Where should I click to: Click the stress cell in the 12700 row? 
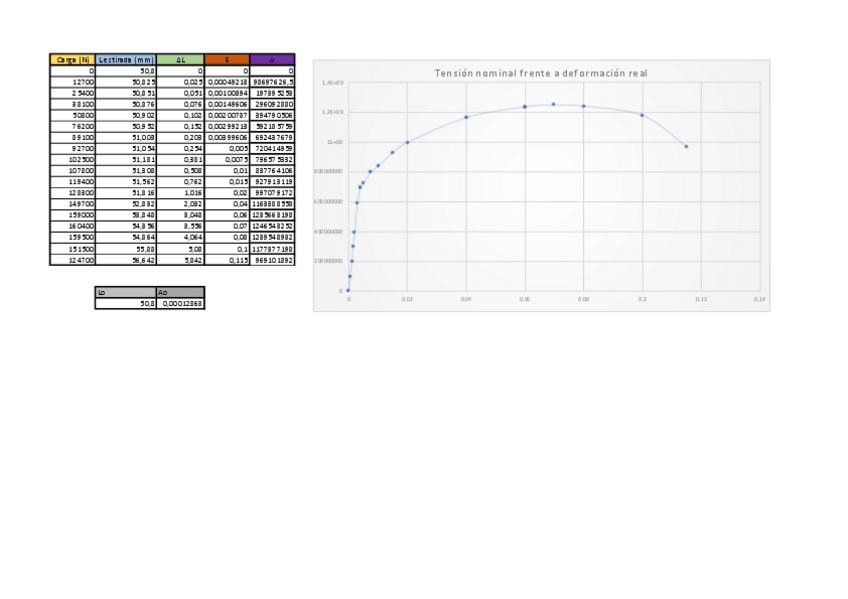point(273,82)
